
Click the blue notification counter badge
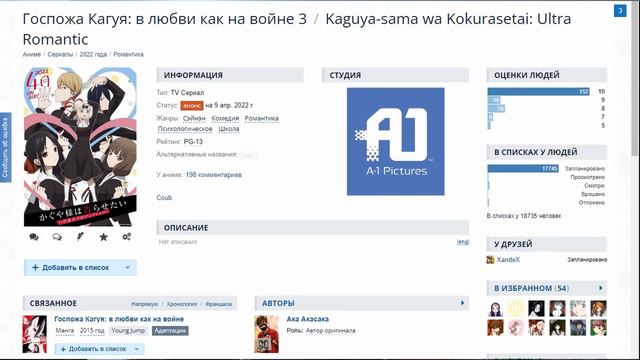click(x=620, y=11)
